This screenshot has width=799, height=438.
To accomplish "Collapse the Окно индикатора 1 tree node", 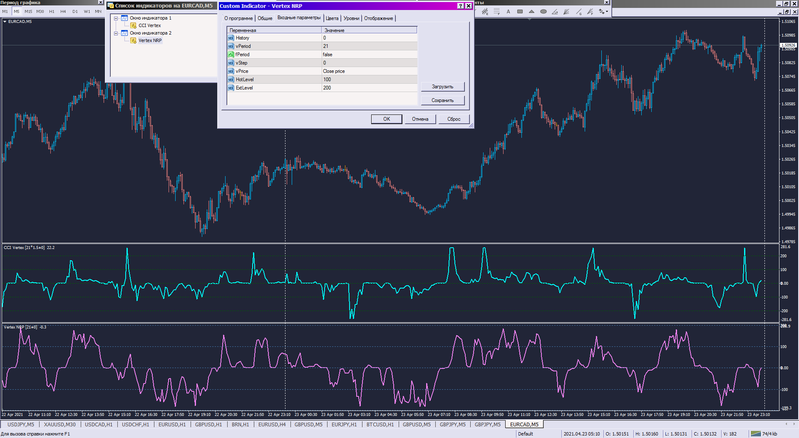I will pos(116,18).
